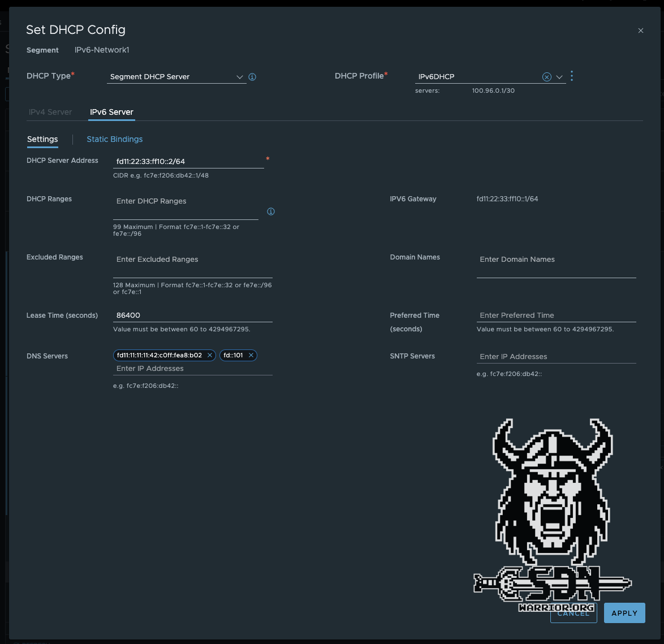The height and width of the screenshot is (644, 664).
Task: Focus the DHCP Server Address field
Action: click(188, 162)
